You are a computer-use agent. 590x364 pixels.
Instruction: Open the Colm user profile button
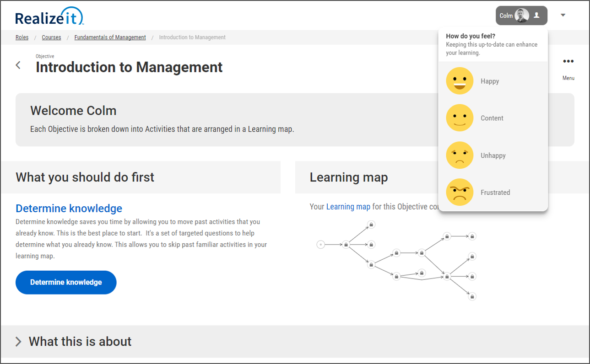[521, 16]
